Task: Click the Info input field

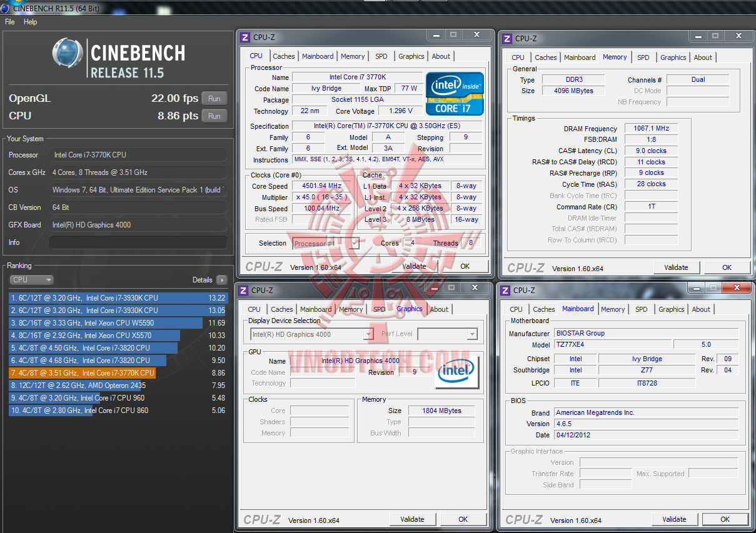Action: click(138, 242)
